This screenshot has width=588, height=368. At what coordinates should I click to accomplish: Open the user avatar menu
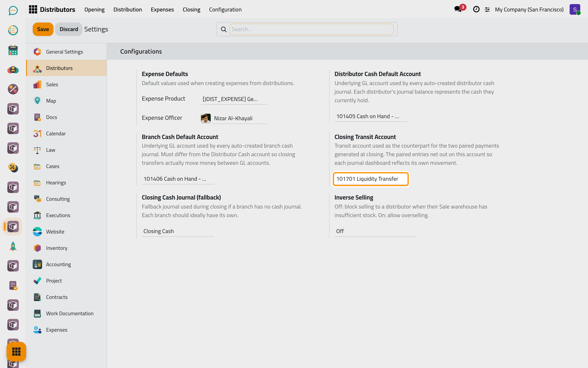(575, 10)
